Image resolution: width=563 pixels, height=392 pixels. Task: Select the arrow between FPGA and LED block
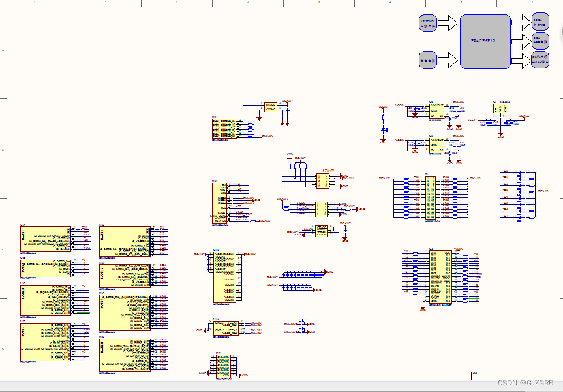(517, 40)
